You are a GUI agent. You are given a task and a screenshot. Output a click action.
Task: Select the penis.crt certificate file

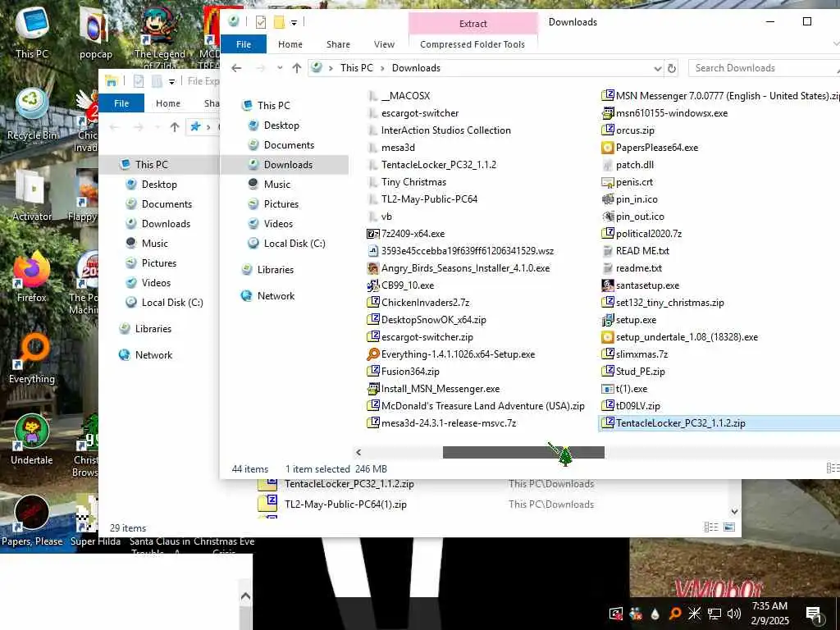pyautogui.click(x=628, y=182)
